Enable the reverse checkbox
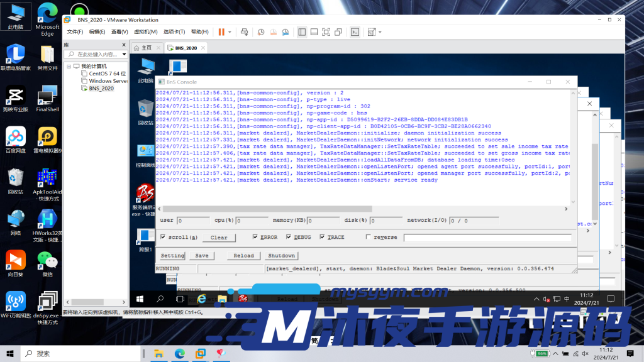Image resolution: width=644 pixels, height=362 pixels. 369,237
